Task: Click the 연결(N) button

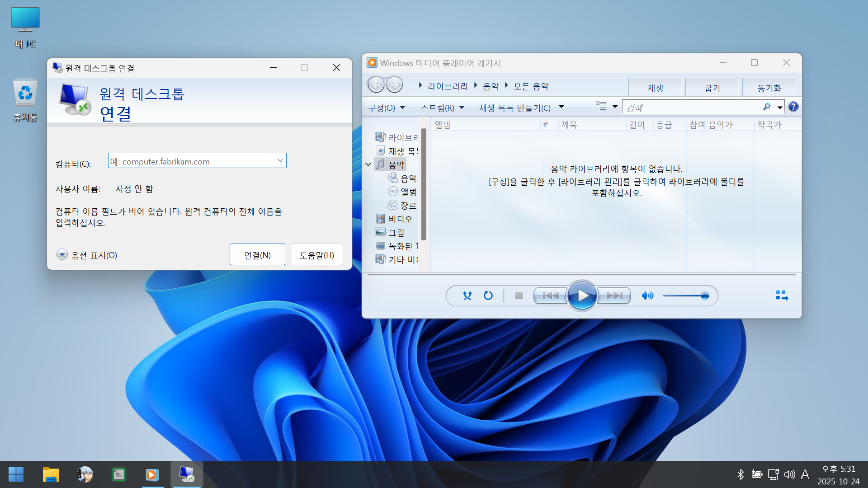Action: 257,255
